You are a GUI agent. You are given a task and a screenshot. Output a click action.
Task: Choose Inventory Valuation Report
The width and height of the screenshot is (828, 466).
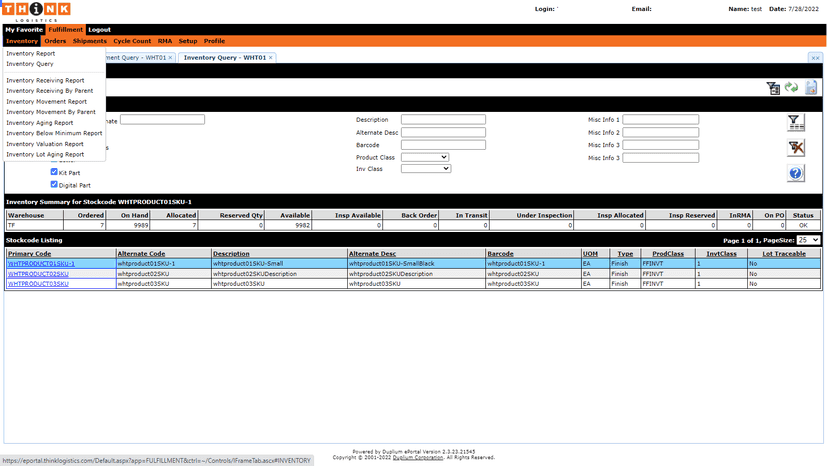coord(45,144)
